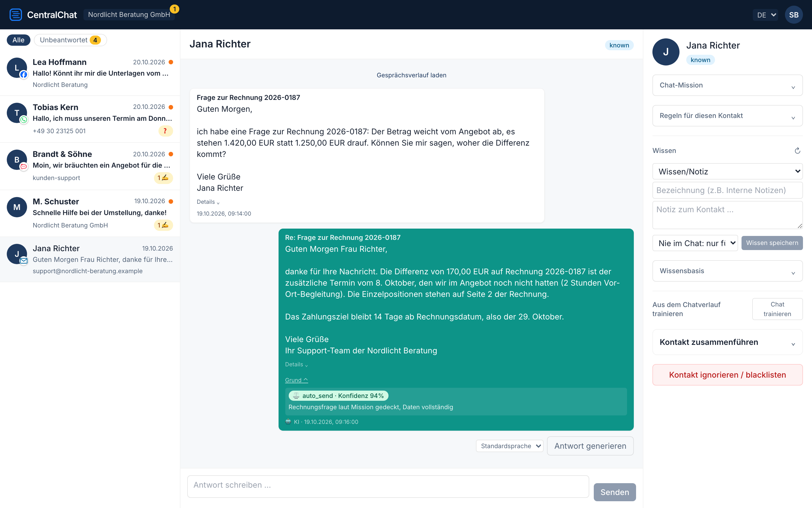812x508 pixels.
Task: Click the auto_send Konfidenz 94% badge
Action: 338,396
